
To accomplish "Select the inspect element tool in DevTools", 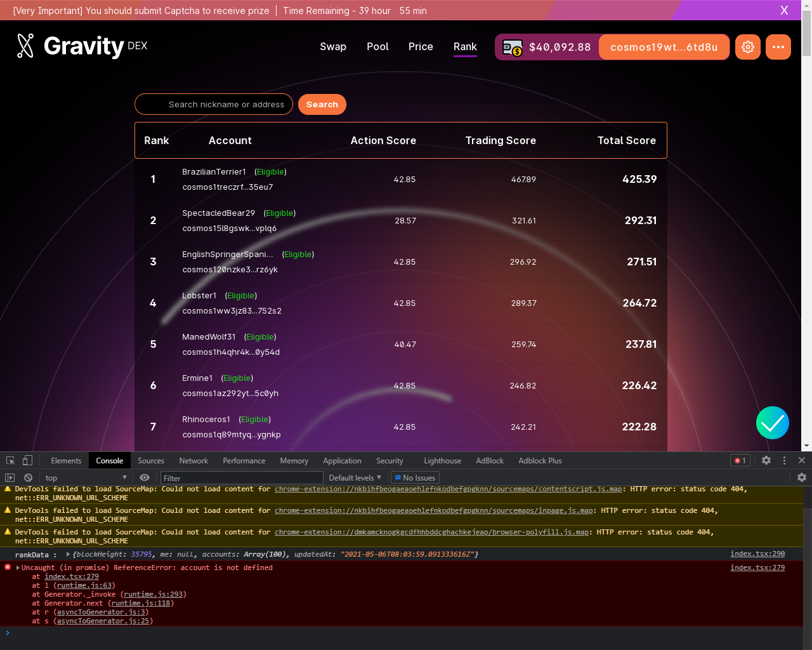I will [x=10, y=460].
